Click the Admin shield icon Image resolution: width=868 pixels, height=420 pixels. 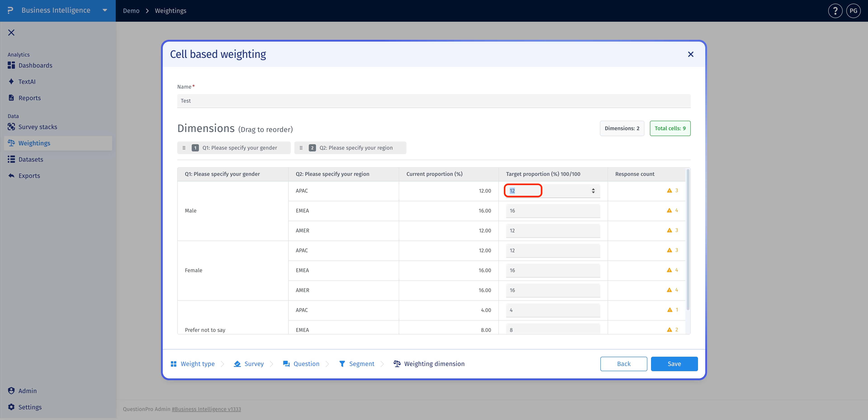[11, 391]
